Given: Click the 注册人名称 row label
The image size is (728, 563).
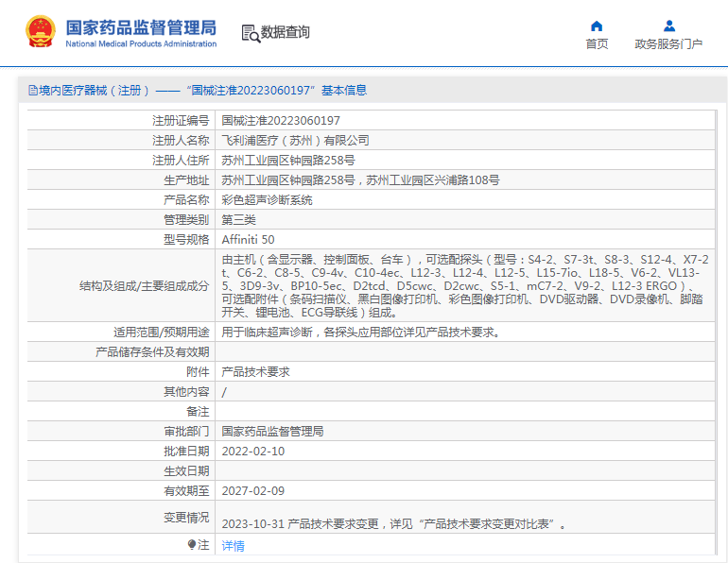Looking at the screenshot, I should point(181,141).
